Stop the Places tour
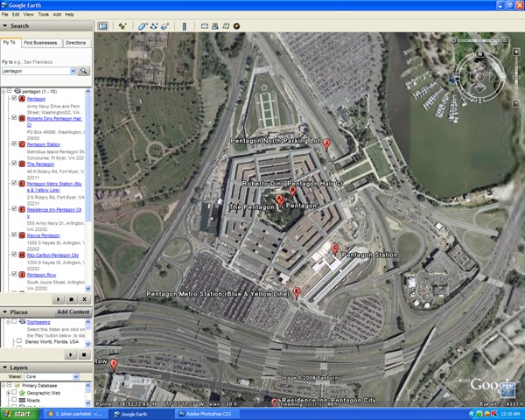 click(84, 354)
